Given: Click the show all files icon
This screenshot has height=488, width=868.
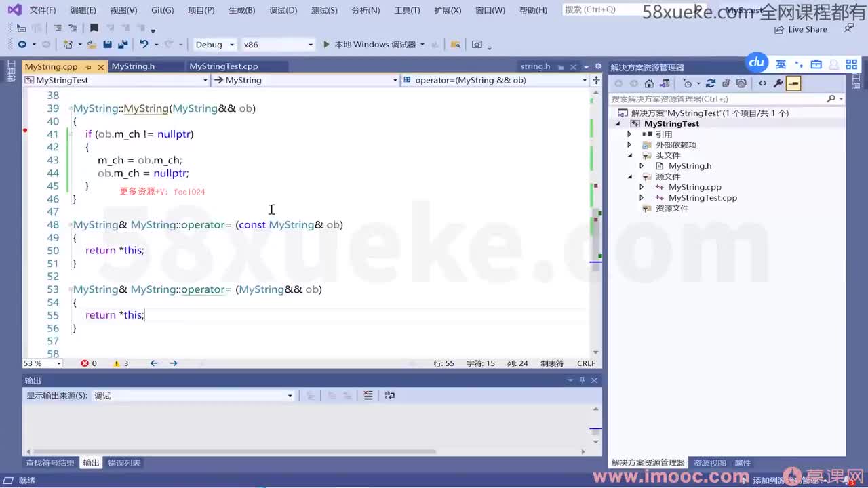Looking at the screenshot, I should [x=741, y=83].
